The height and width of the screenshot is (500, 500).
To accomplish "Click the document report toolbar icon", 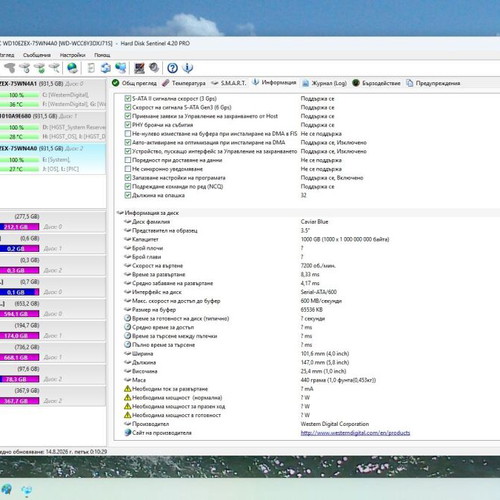I will pos(91,68).
